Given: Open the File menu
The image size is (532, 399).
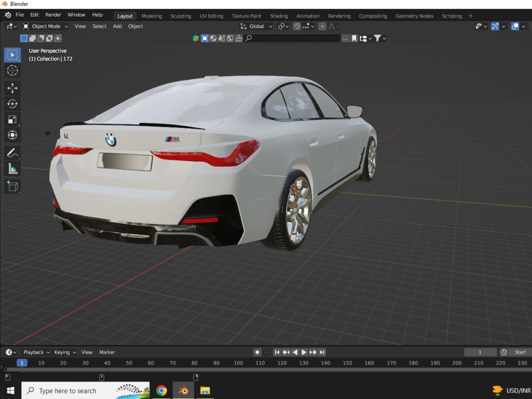Looking at the screenshot, I should pos(20,15).
